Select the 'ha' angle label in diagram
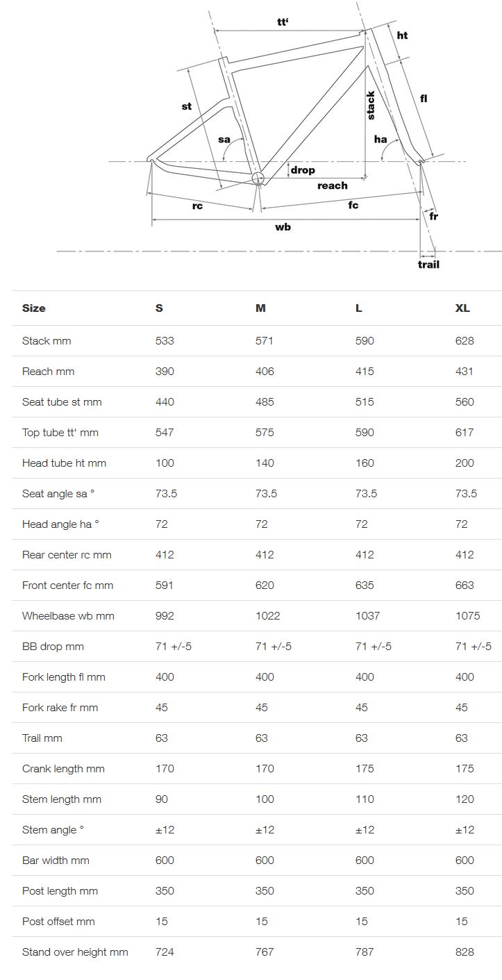Image resolution: width=502 pixels, height=980 pixels. 380,140
